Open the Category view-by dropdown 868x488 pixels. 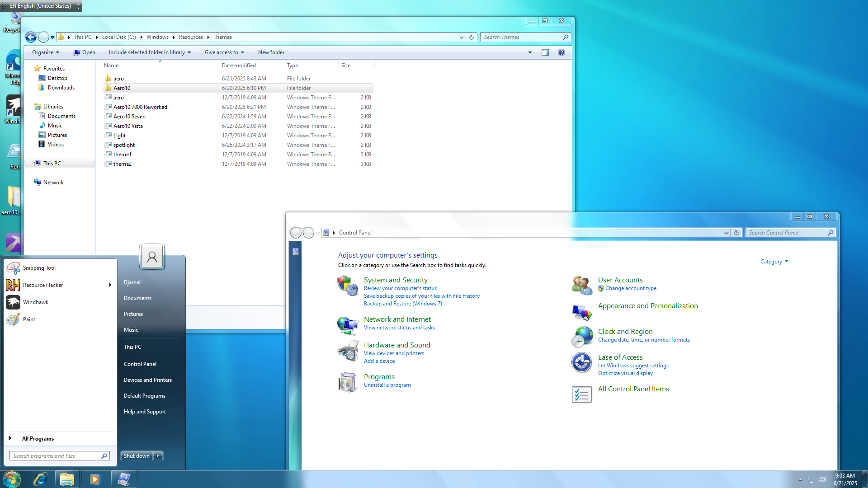(x=774, y=262)
